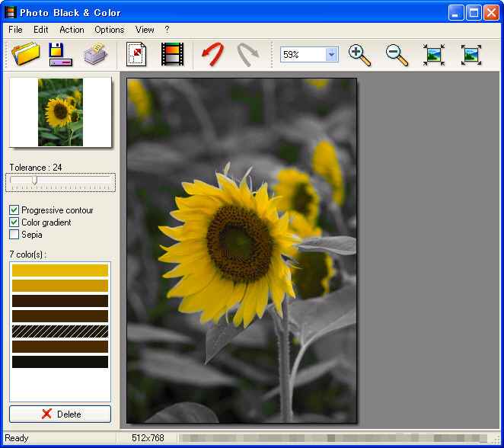Disable the Color gradient checkbox
The image size is (504, 448).
(x=14, y=222)
